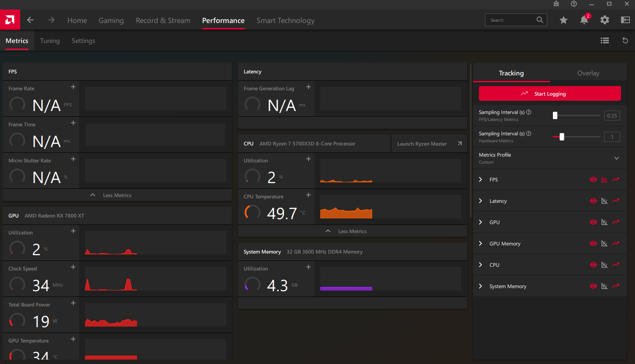Add GPU Clock Speed with plus icon
The width and height of the screenshot is (635, 364).
(73, 267)
